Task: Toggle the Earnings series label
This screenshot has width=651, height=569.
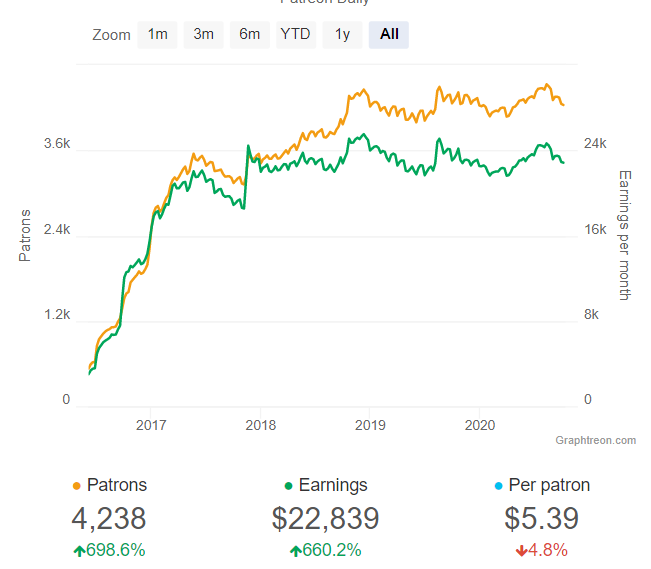Action: point(333,485)
